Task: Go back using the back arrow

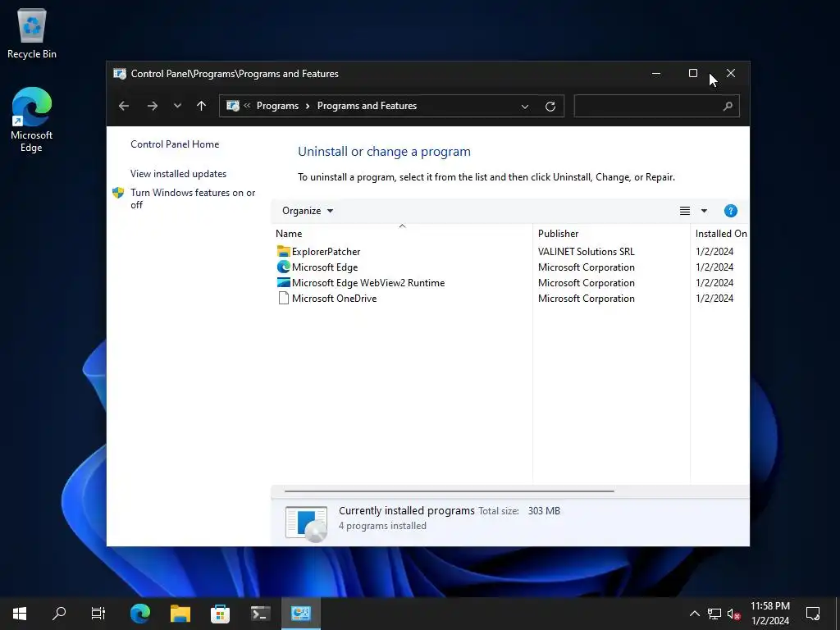Action: [x=124, y=106]
